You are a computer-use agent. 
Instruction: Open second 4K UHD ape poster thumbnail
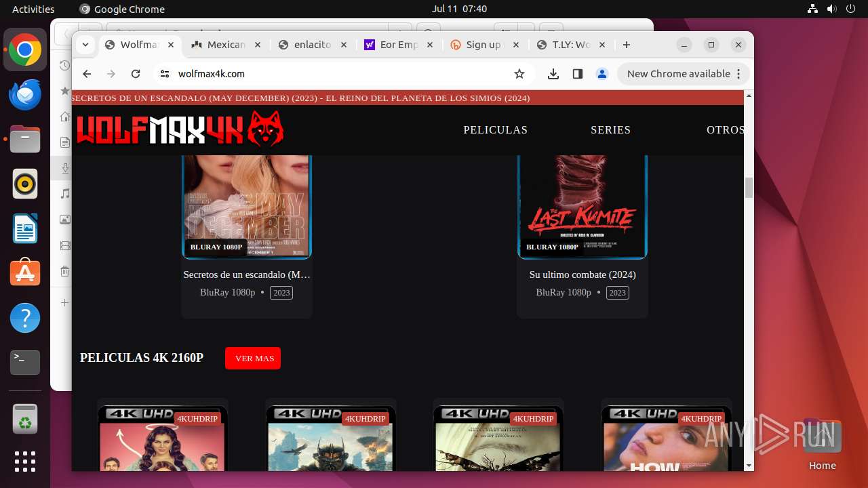pos(331,438)
